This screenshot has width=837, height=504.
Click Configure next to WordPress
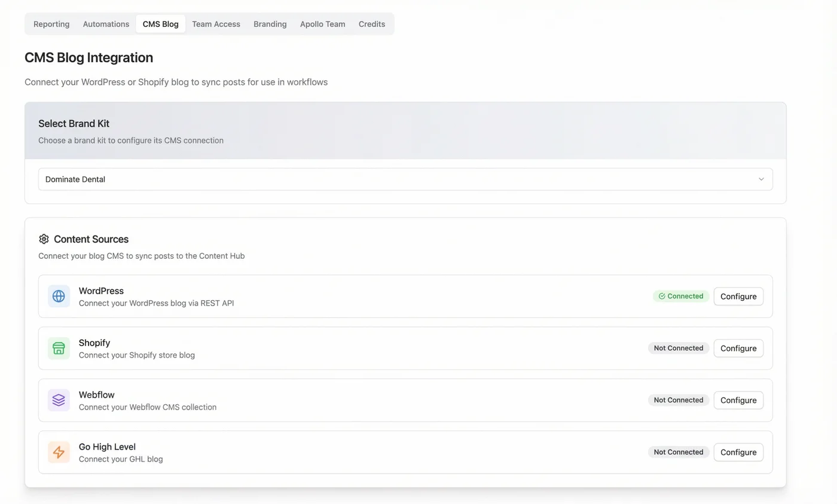(x=738, y=296)
